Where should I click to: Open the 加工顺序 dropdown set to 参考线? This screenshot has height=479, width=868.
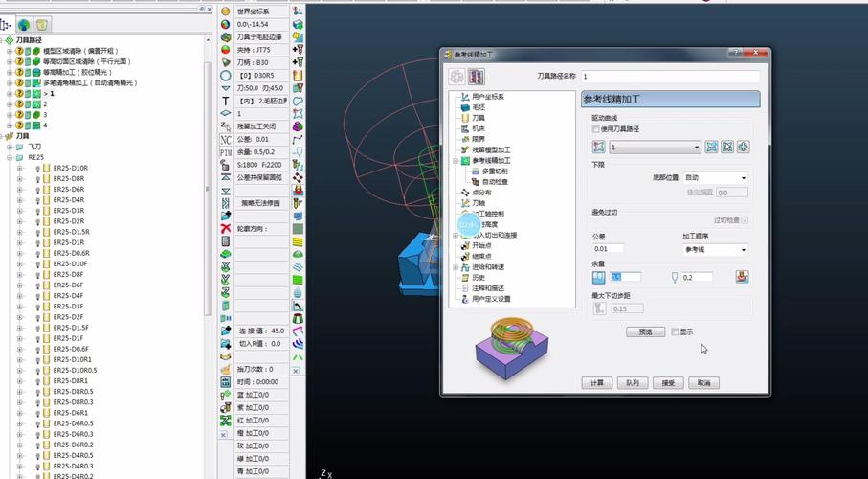[x=714, y=250]
